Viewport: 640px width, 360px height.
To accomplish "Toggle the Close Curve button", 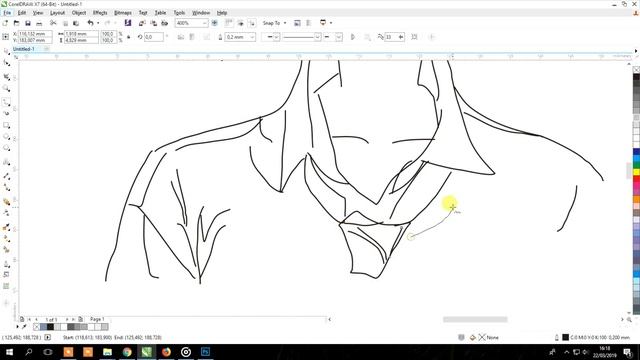I will click(353, 37).
